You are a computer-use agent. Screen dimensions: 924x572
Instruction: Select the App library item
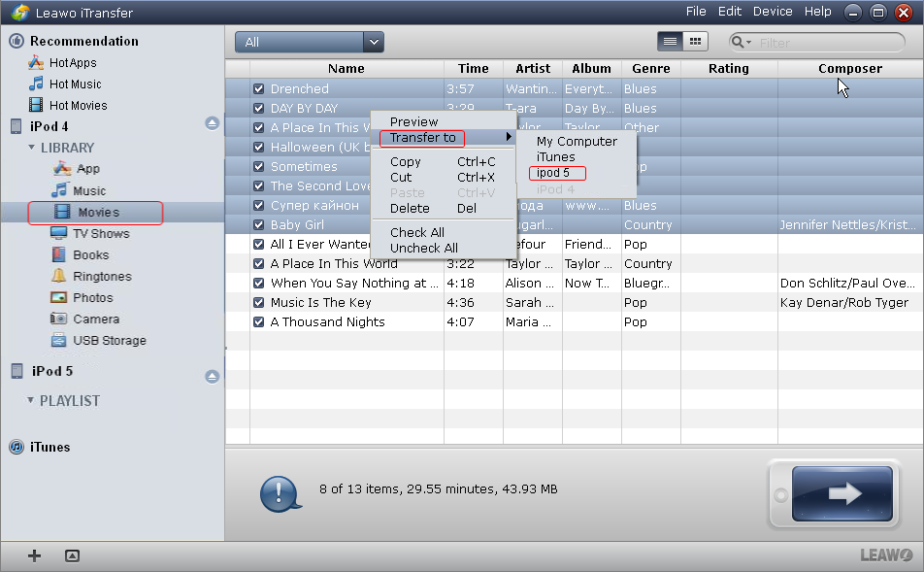(x=77, y=169)
